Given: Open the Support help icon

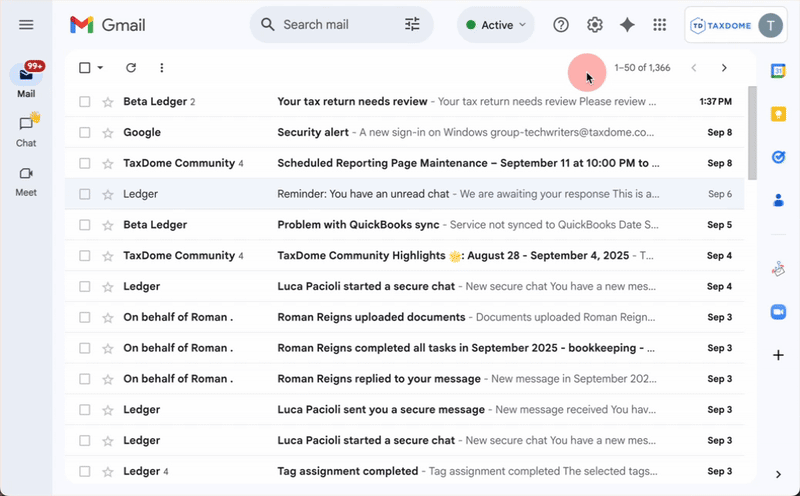Looking at the screenshot, I should [561, 25].
